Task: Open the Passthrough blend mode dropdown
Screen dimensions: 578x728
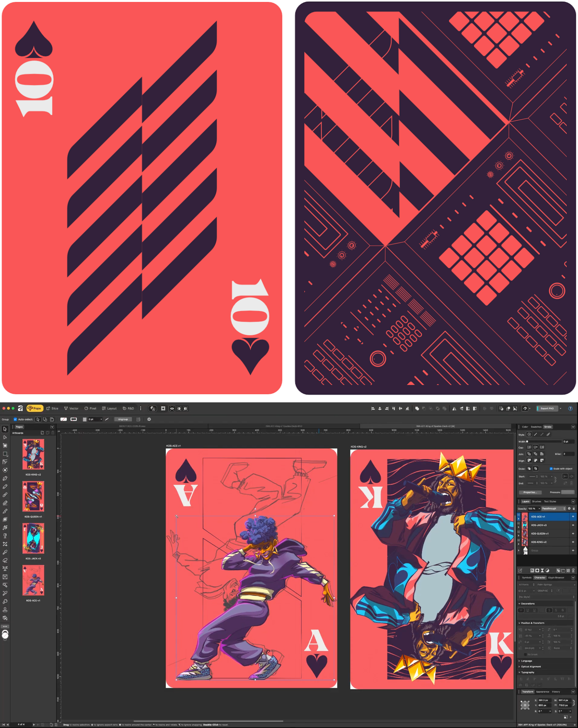Action: pyautogui.click(x=554, y=508)
